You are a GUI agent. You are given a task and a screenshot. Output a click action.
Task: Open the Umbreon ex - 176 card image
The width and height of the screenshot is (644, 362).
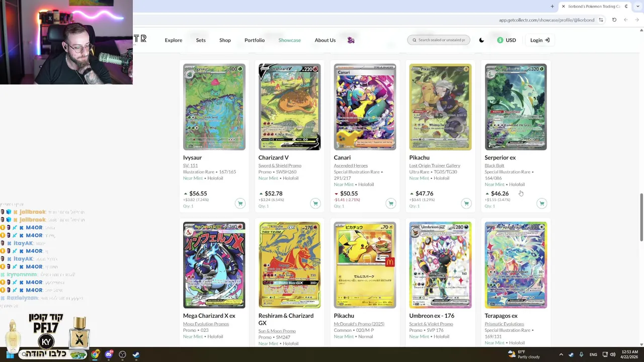click(x=440, y=265)
